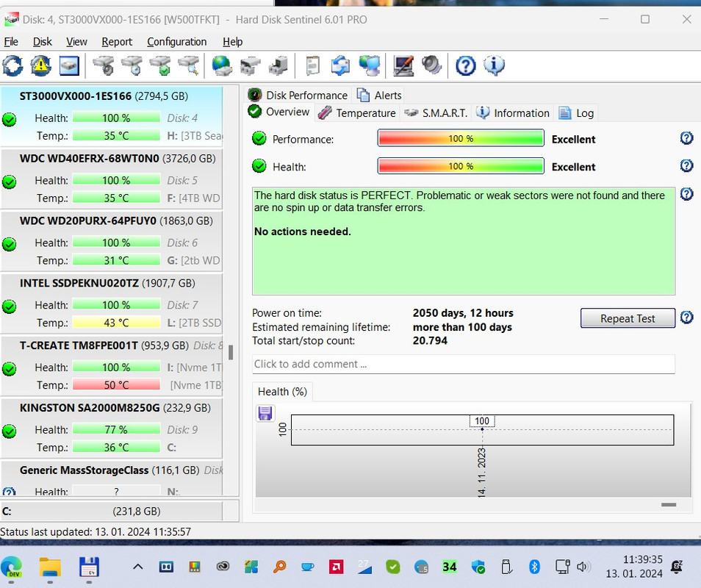Click the gray minus button below the graph

669,505
